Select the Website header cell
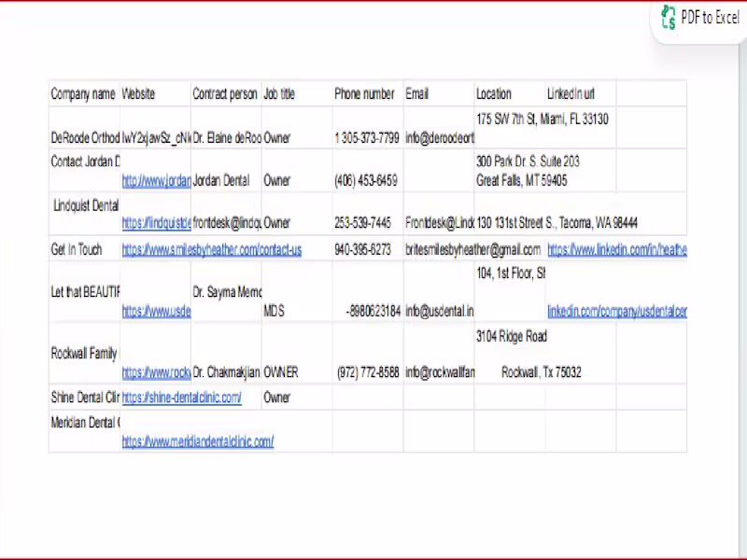This screenshot has height=560, width=747. point(155,94)
